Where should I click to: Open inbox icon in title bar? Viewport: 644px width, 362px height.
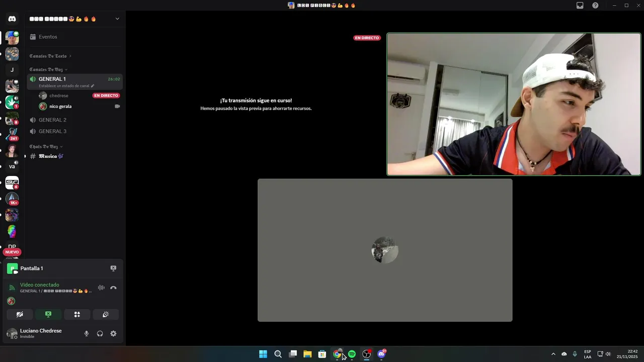click(580, 6)
